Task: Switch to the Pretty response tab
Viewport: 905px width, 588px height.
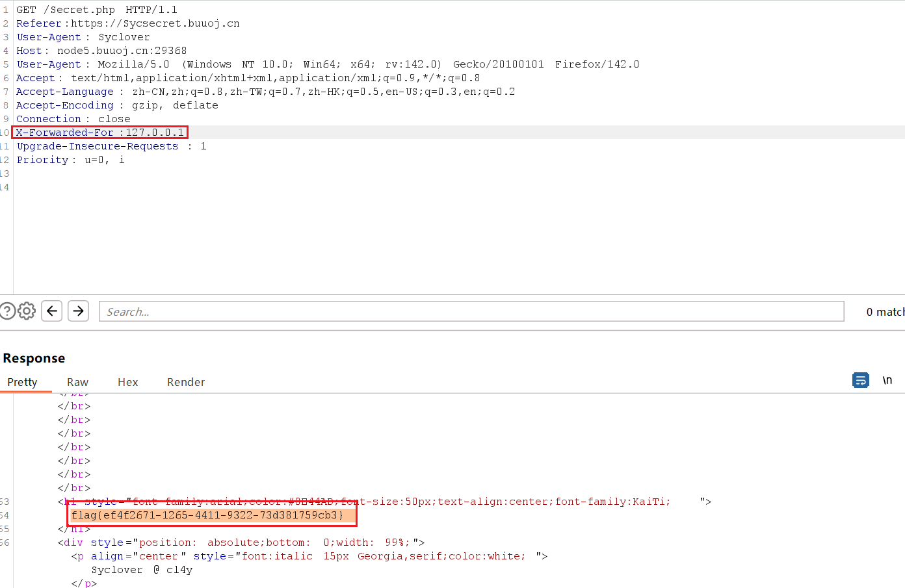Action: point(22,382)
